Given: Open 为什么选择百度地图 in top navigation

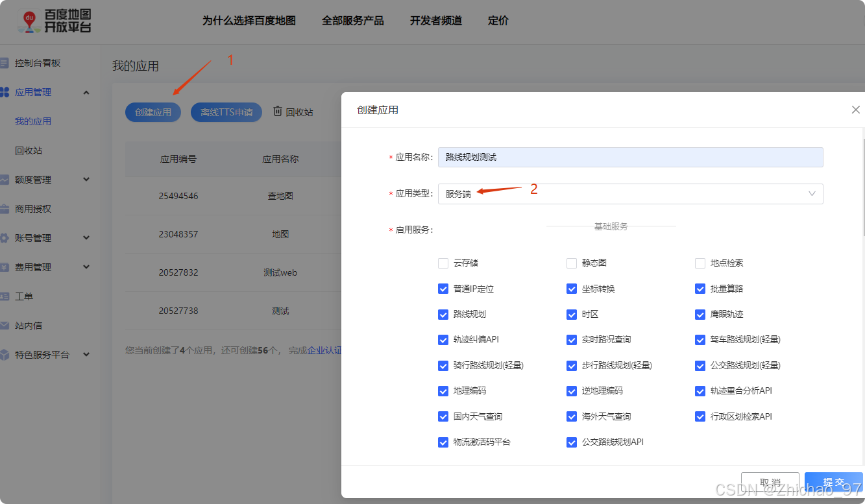Looking at the screenshot, I should [249, 21].
